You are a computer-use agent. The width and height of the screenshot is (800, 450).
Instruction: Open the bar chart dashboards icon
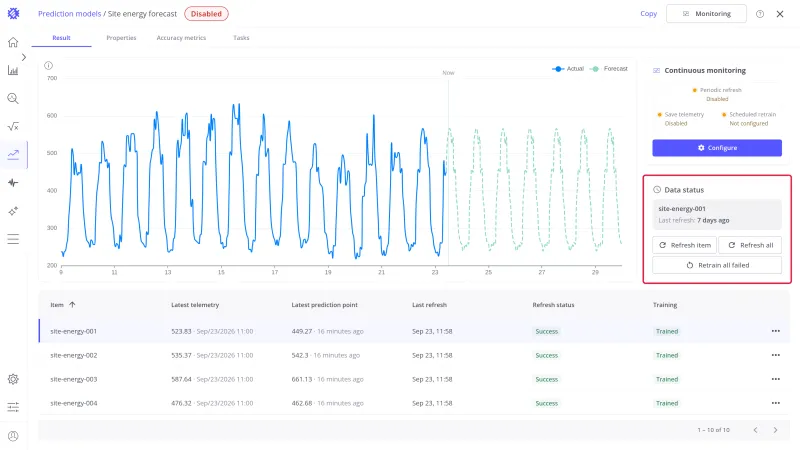[x=13, y=70]
